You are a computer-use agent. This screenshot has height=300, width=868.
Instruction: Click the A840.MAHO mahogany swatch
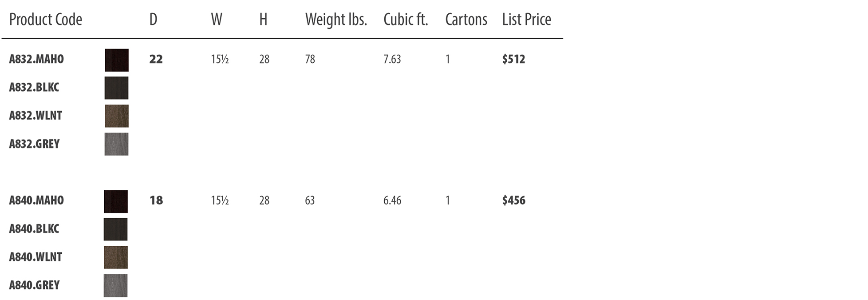tap(116, 201)
